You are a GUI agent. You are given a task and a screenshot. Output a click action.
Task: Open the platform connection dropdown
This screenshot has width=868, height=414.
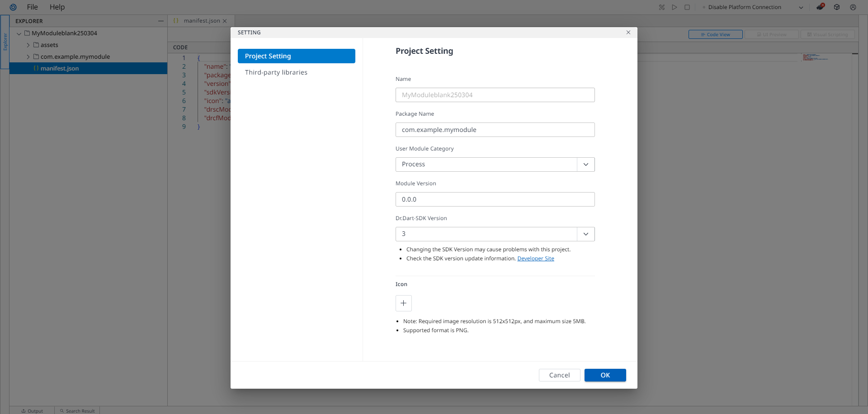[801, 7]
